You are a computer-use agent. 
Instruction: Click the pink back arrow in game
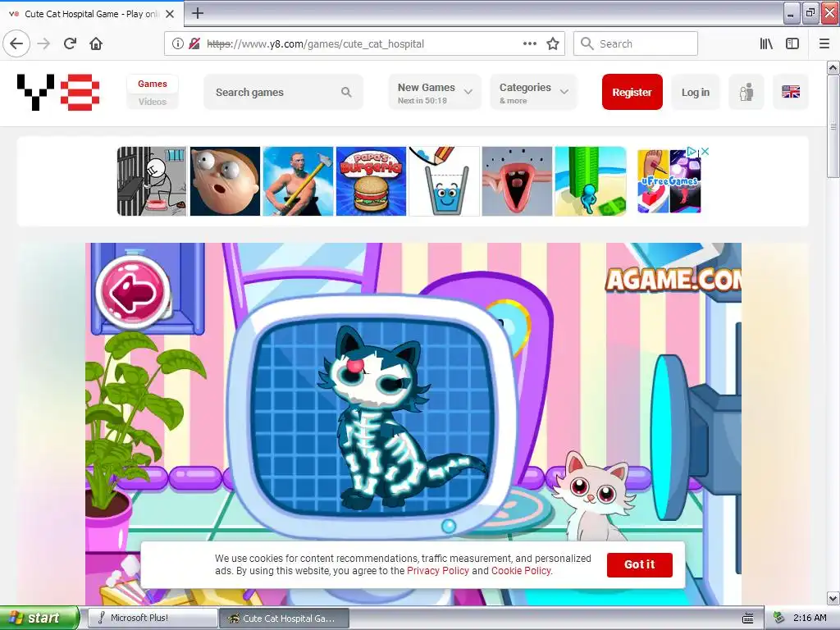133,292
